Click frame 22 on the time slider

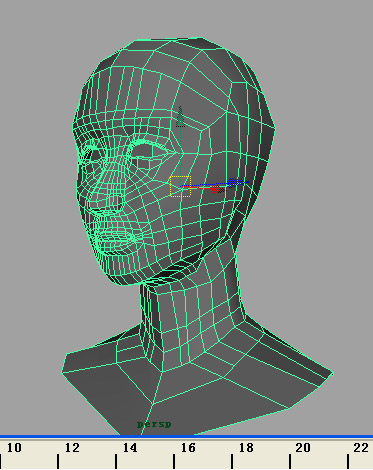pyautogui.click(x=361, y=448)
